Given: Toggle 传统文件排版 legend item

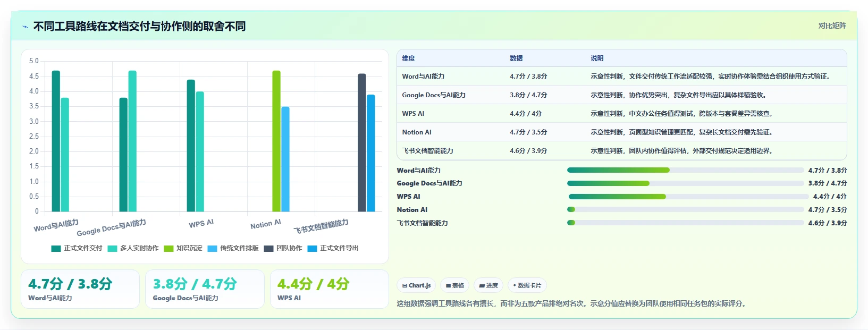Looking at the screenshot, I should (x=233, y=248).
